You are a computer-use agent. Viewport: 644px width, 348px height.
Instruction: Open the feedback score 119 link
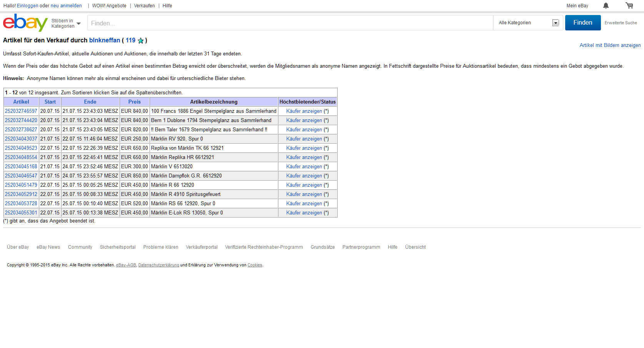coord(131,40)
